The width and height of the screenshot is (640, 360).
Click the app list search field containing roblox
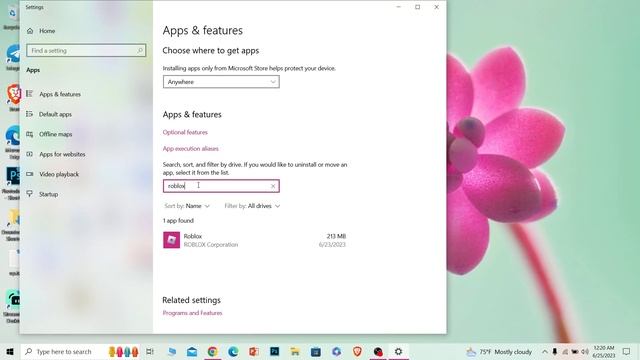pos(221,186)
